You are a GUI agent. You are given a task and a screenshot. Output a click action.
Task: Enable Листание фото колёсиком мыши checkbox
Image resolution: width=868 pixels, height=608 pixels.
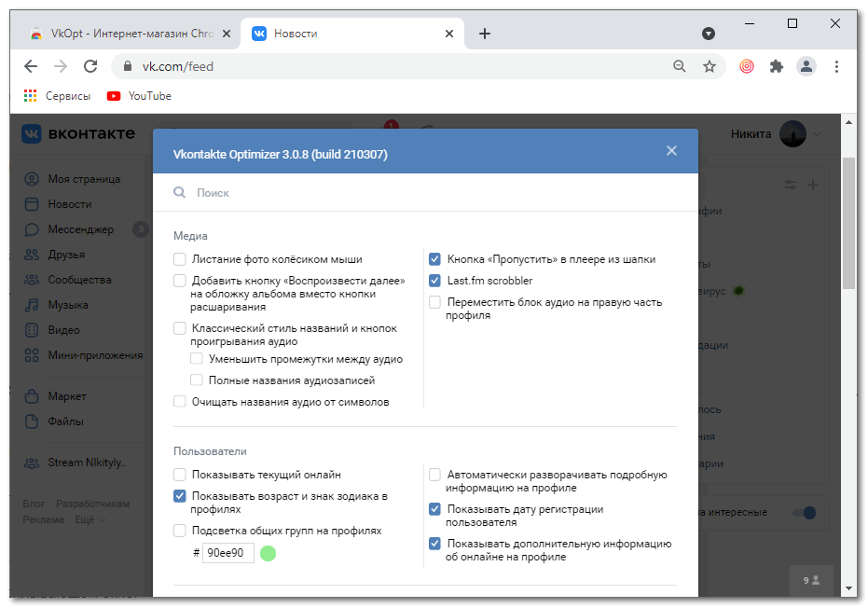[x=179, y=259]
